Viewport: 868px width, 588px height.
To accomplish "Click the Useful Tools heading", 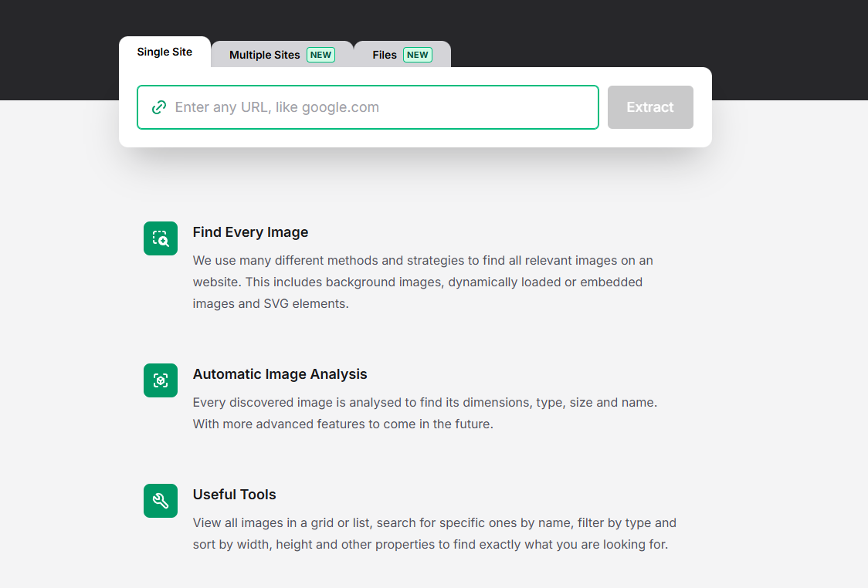I will pyautogui.click(x=234, y=495).
